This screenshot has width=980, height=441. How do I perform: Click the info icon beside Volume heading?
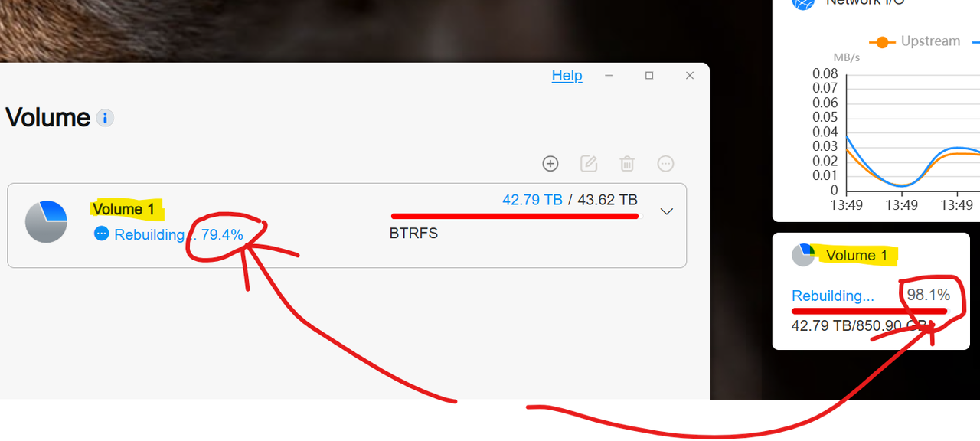[x=106, y=119]
